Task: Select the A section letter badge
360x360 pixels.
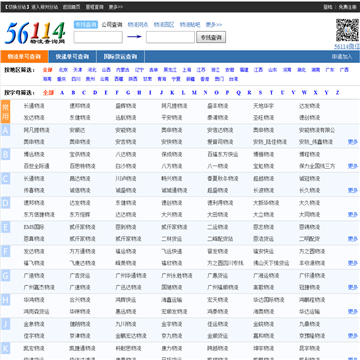Action: [x=5, y=130]
